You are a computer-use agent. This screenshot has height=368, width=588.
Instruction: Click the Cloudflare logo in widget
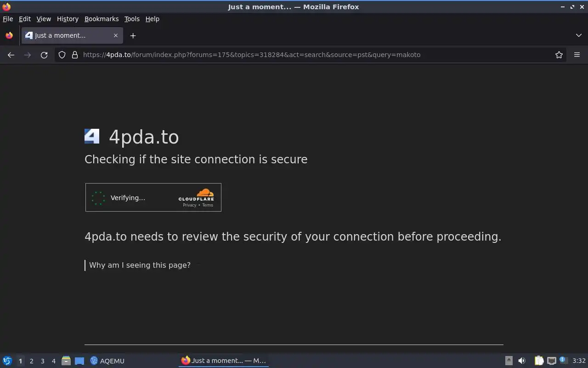196,195
